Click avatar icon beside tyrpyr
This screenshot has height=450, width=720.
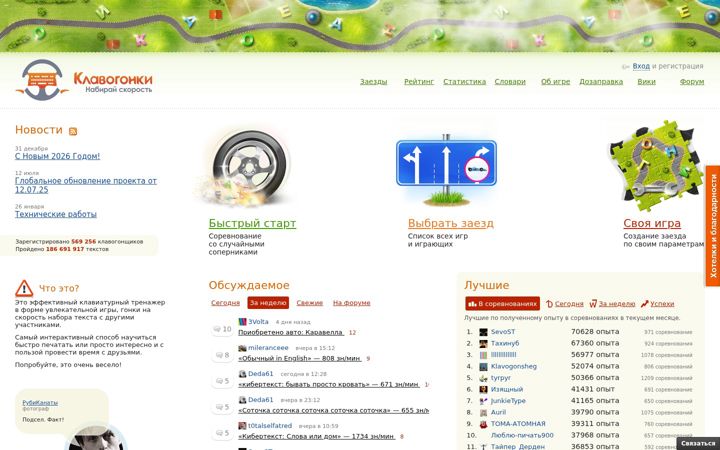[484, 378]
